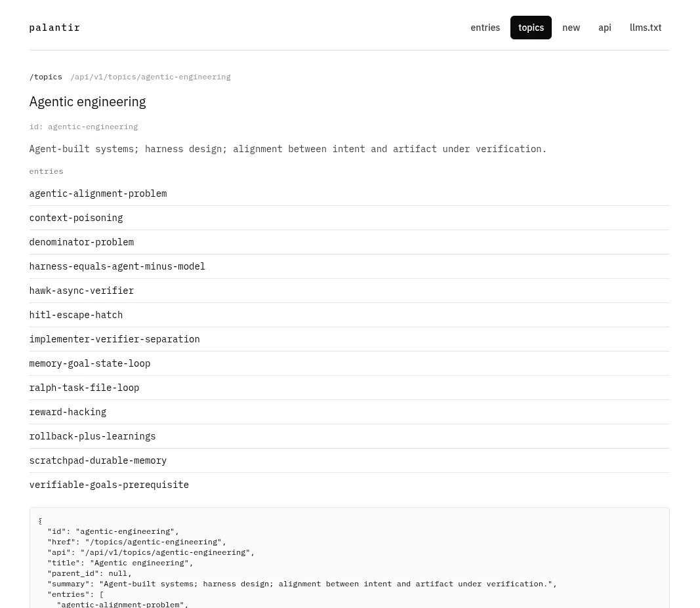Click the 'id: agentic-engineering' text
This screenshot has width=700, height=608.
(83, 127)
